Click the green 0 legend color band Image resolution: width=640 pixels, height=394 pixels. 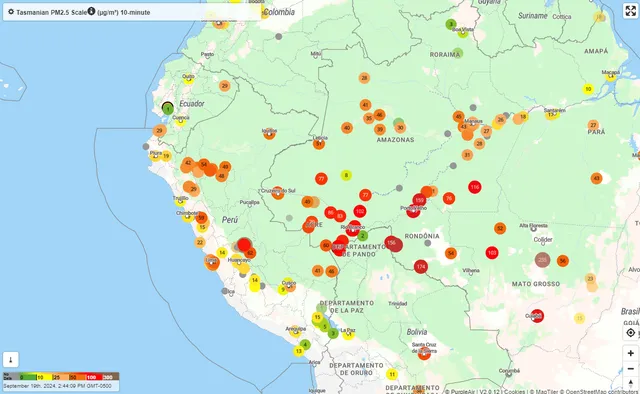(28, 376)
